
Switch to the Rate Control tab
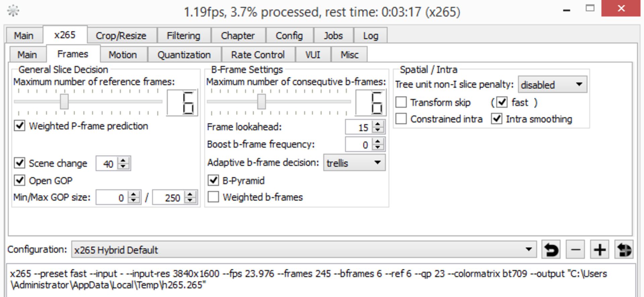(x=258, y=55)
